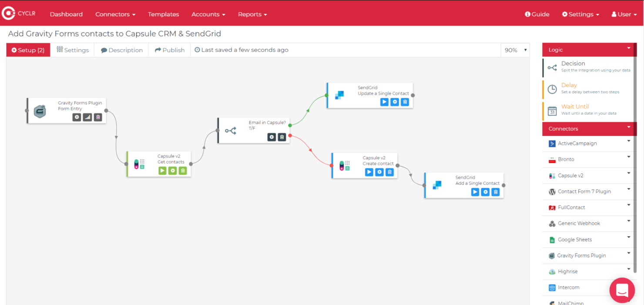
Task: Open the Guide link
Action: point(537,14)
